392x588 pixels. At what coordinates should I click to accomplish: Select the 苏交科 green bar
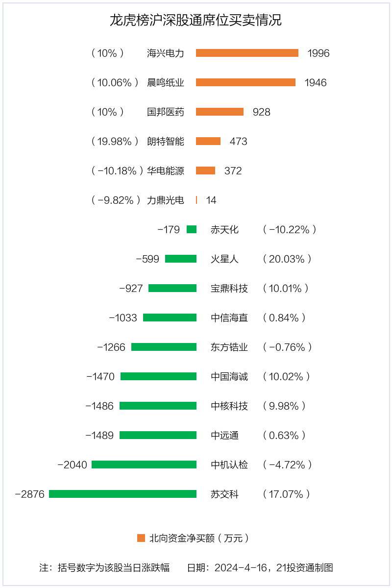click(x=122, y=494)
